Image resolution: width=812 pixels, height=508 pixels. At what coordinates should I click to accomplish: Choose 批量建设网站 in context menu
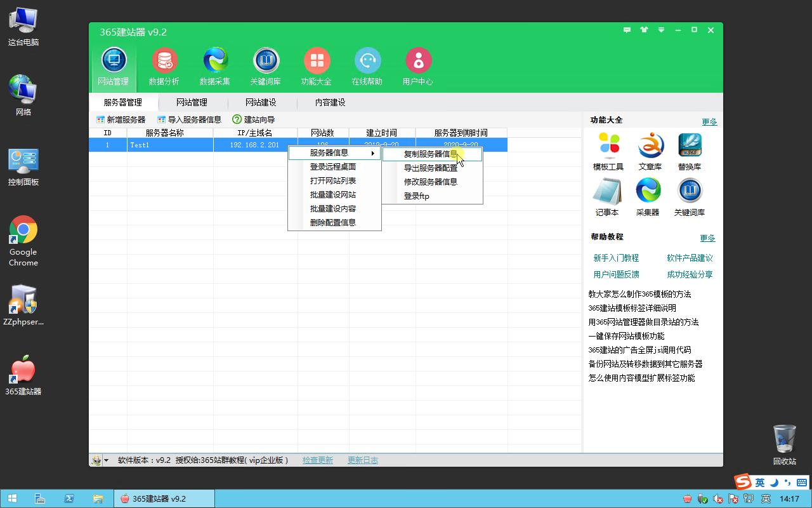(x=334, y=195)
